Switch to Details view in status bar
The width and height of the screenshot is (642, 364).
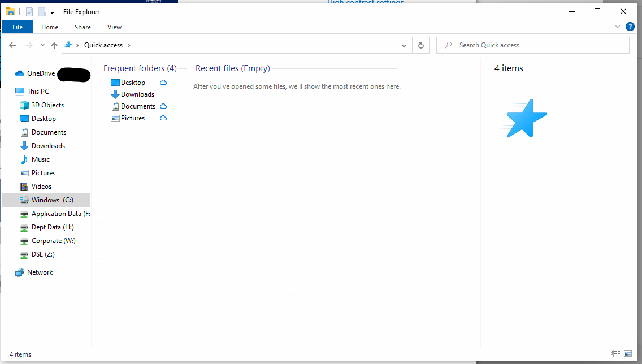(615, 354)
